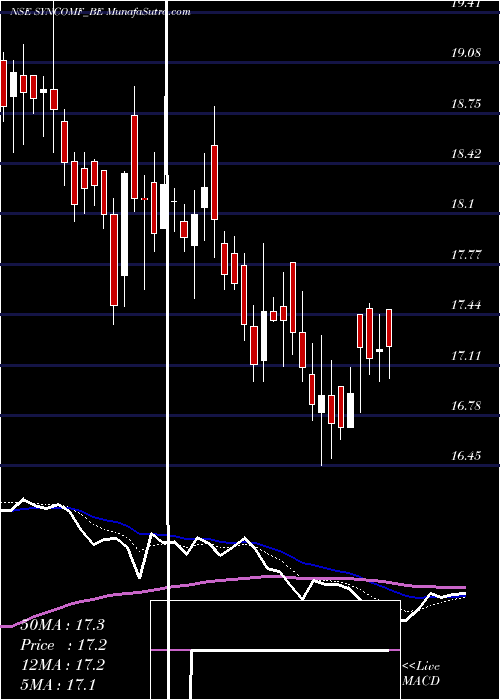Click the 12MA : 17.2 label

[62, 665]
